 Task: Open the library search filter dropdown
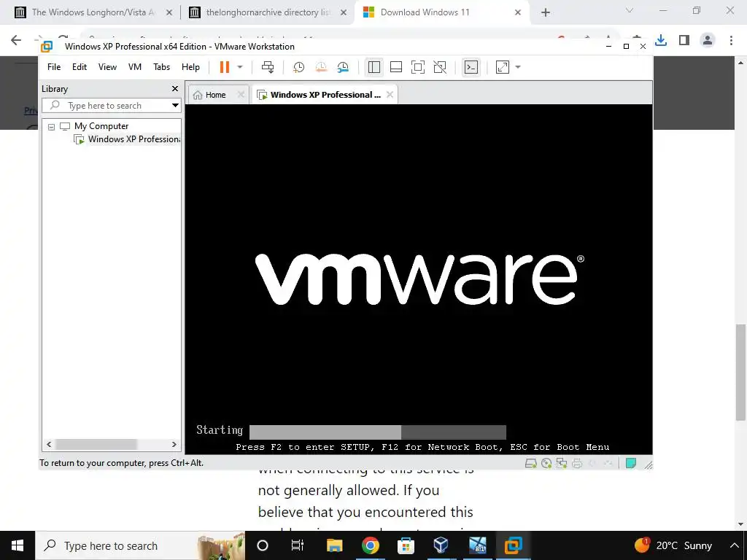tap(175, 105)
